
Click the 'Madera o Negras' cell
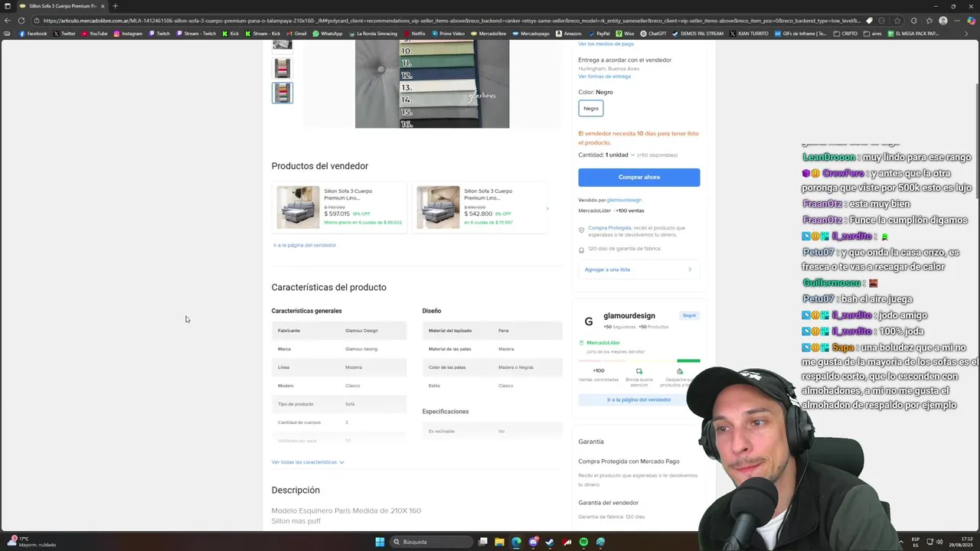point(516,367)
